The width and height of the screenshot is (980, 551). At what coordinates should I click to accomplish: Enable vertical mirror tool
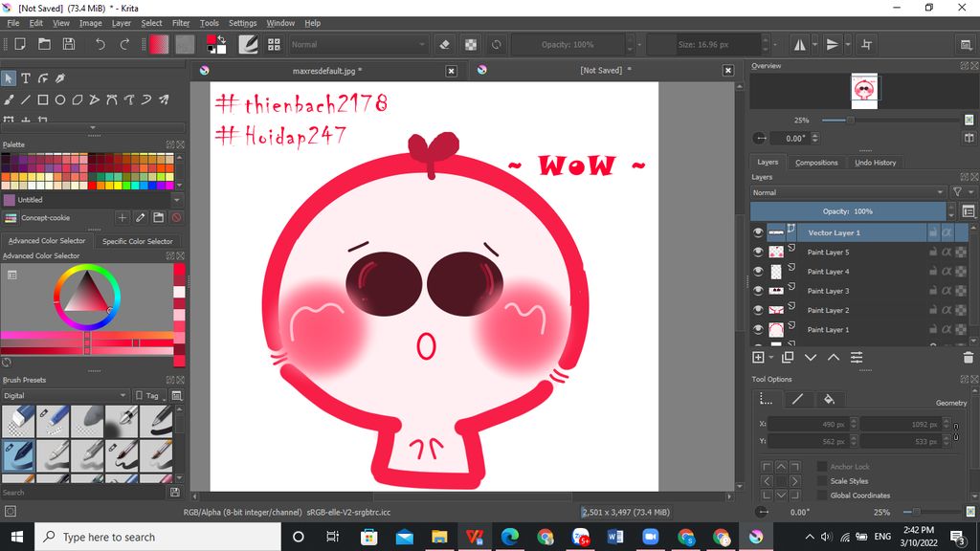point(832,44)
